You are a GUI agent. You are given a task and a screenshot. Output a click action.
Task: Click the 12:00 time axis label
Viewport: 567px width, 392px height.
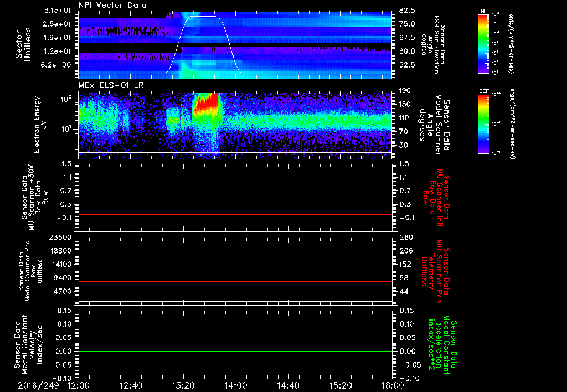[79, 386]
